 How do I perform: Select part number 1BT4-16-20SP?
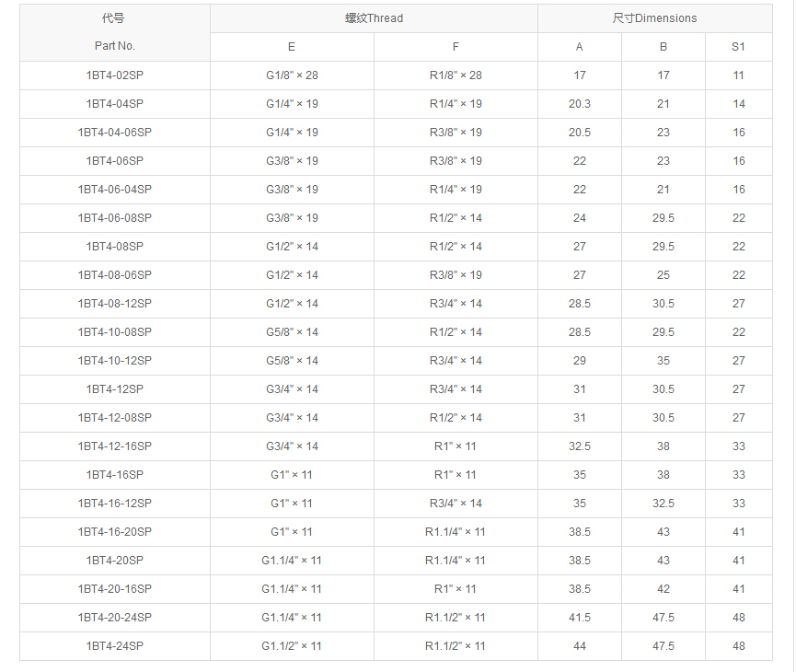(x=114, y=532)
